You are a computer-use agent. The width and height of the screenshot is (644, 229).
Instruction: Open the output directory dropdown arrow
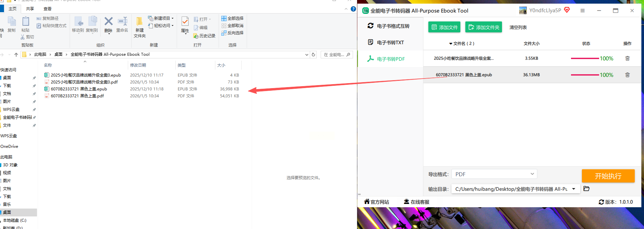(574, 189)
